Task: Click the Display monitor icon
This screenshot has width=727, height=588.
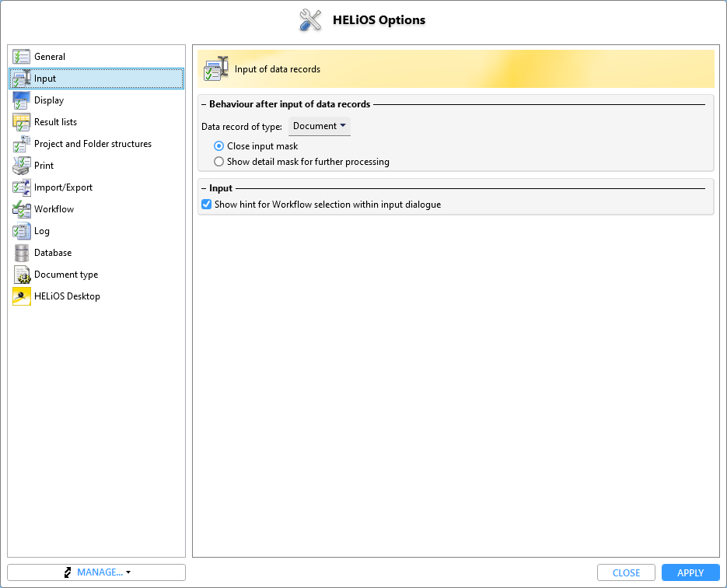Action: pos(21,100)
